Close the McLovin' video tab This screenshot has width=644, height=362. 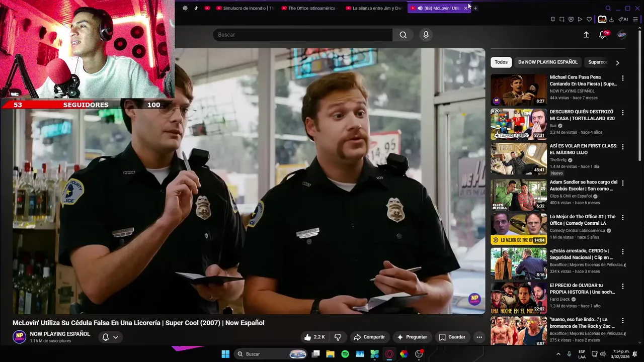point(465,8)
